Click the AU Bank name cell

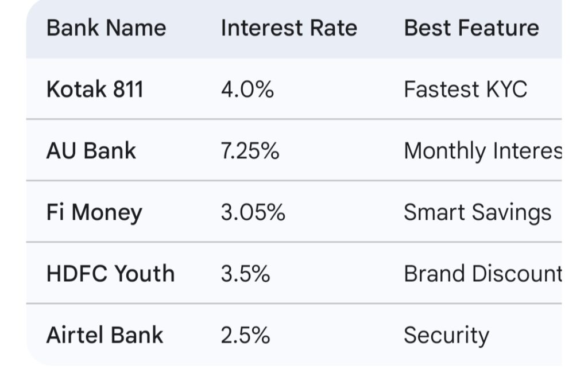coord(91,151)
